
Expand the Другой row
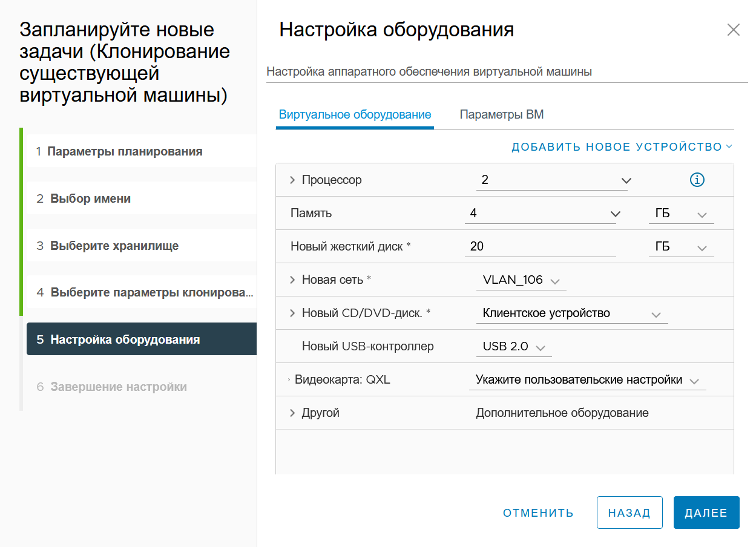point(292,413)
